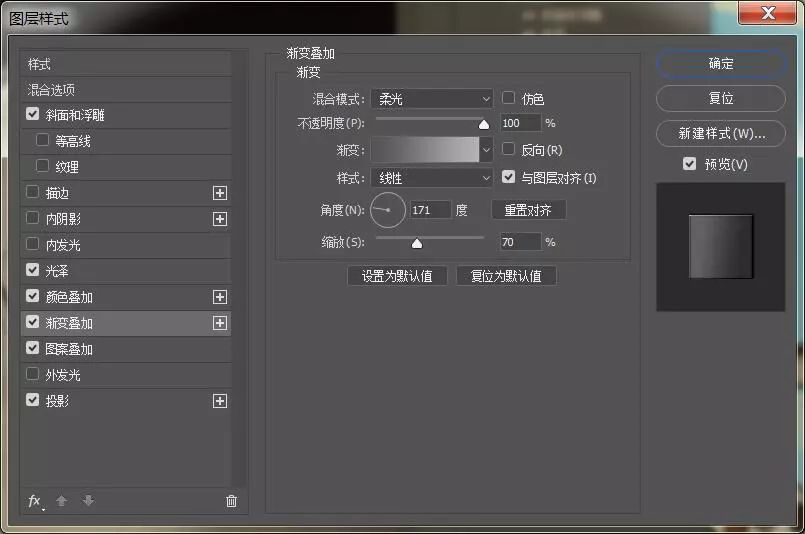This screenshot has height=534, width=805.
Task: Select 混合选项 in the style list
Action: click(51, 90)
